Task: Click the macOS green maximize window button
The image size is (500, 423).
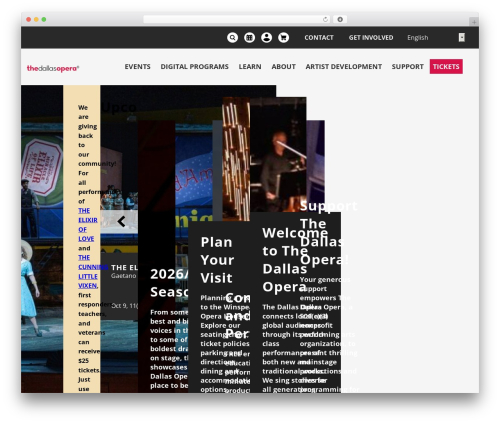Action: click(44, 19)
